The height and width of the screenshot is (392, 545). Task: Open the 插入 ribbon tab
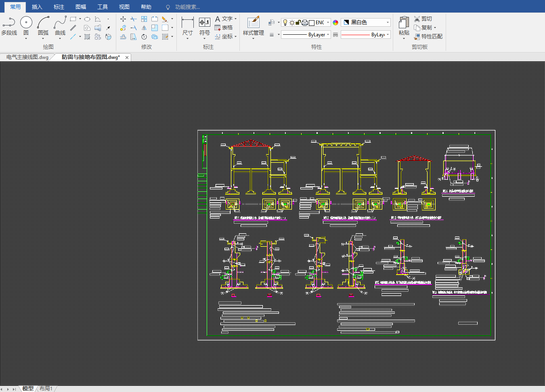point(37,7)
